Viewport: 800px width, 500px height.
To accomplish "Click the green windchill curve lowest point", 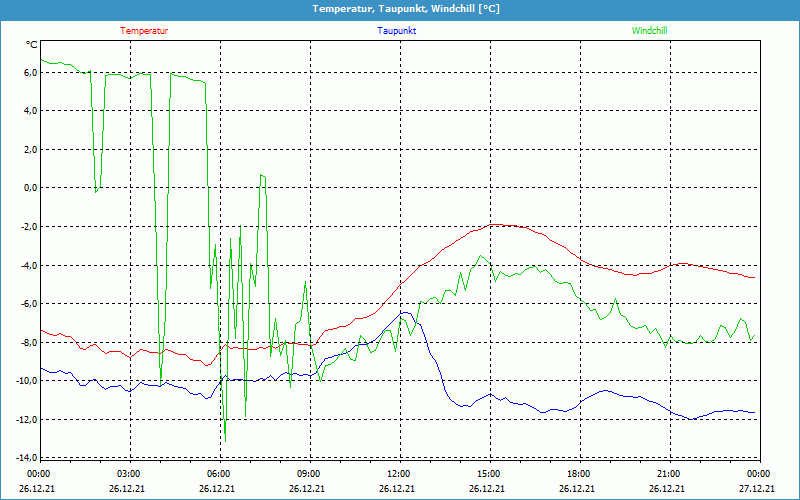I will point(225,440).
